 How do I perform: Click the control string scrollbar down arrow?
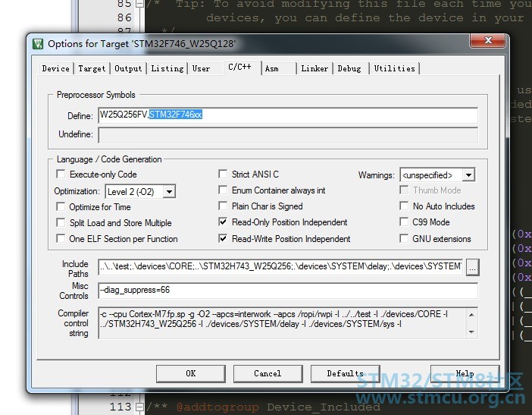[x=471, y=332]
